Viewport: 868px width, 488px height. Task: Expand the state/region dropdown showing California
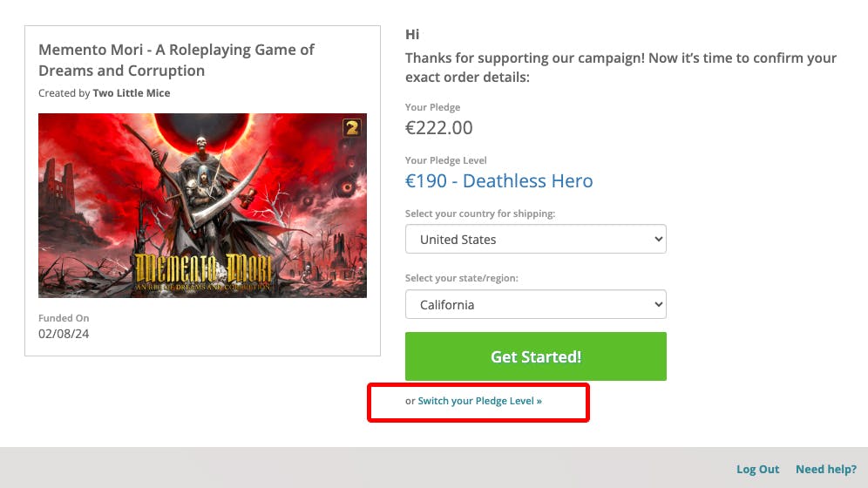pos(535,305)
